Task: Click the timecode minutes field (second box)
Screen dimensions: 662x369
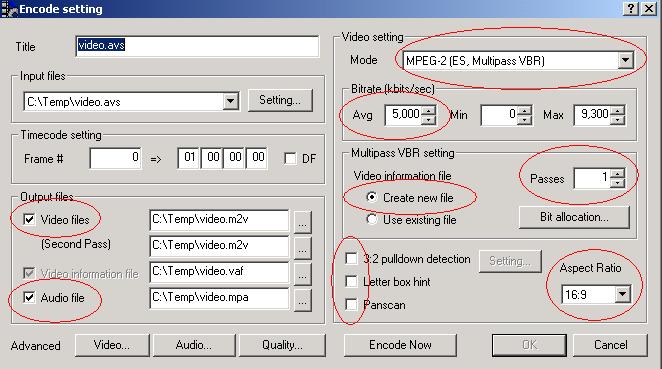Action: [x=212, y=158]
